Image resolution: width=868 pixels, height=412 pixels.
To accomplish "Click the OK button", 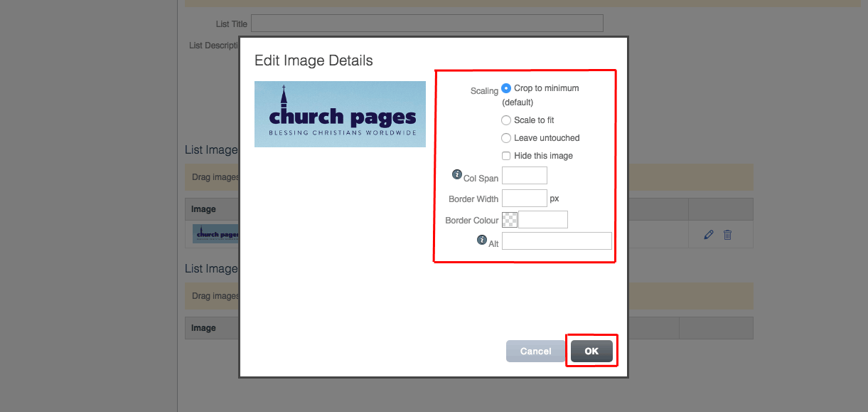I will [x=591, y=352].
